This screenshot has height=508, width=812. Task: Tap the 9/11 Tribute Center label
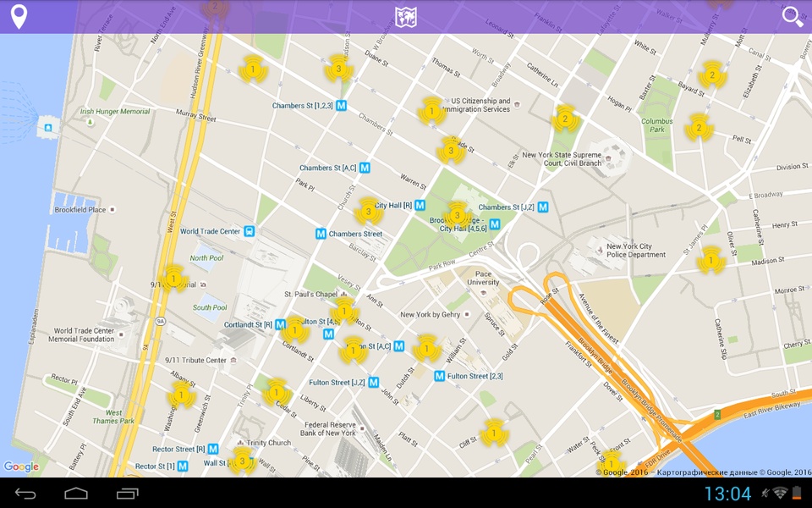[195, 360]
